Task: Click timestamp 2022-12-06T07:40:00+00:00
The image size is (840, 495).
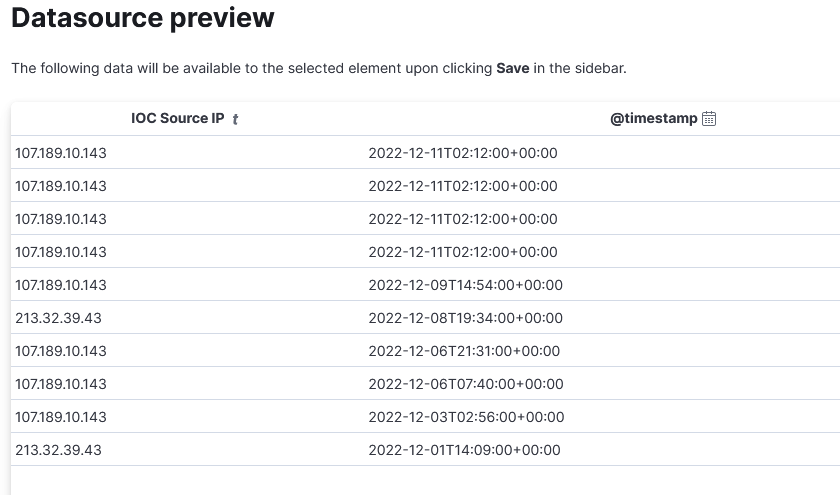Action: (x=466, y=384)
